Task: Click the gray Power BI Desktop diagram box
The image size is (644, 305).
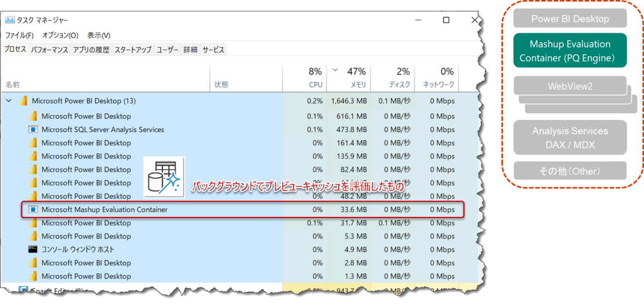Action: [x=570, y=19]
